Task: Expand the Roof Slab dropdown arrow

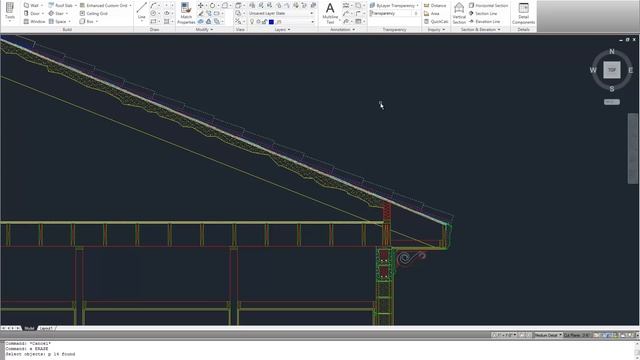Action: (x=76, y=5)
